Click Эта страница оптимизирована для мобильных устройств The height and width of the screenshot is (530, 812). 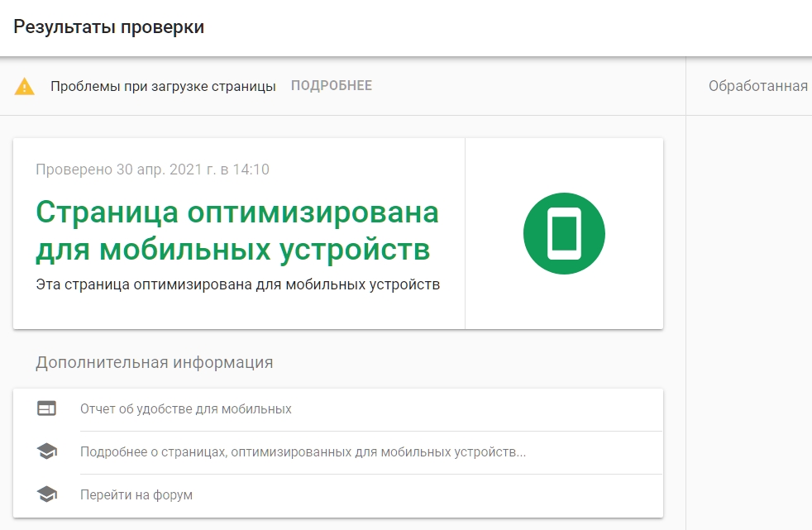point(237,284)
